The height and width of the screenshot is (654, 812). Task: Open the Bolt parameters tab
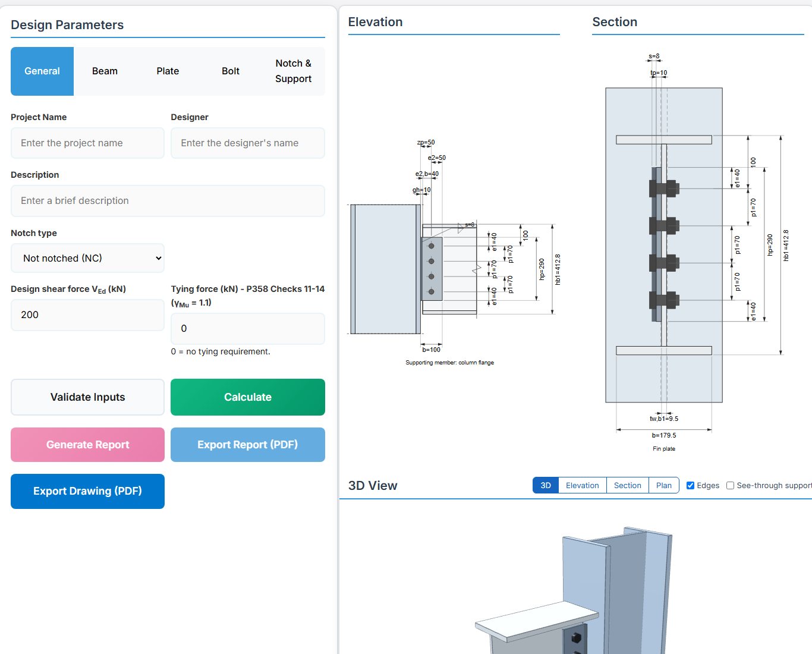tap(231, 71)
